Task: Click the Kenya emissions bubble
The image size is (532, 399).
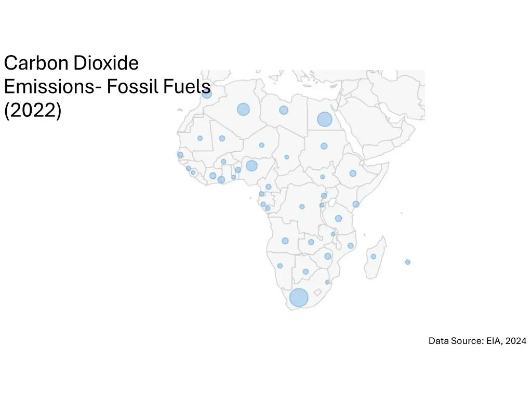Action: (356, 204)
